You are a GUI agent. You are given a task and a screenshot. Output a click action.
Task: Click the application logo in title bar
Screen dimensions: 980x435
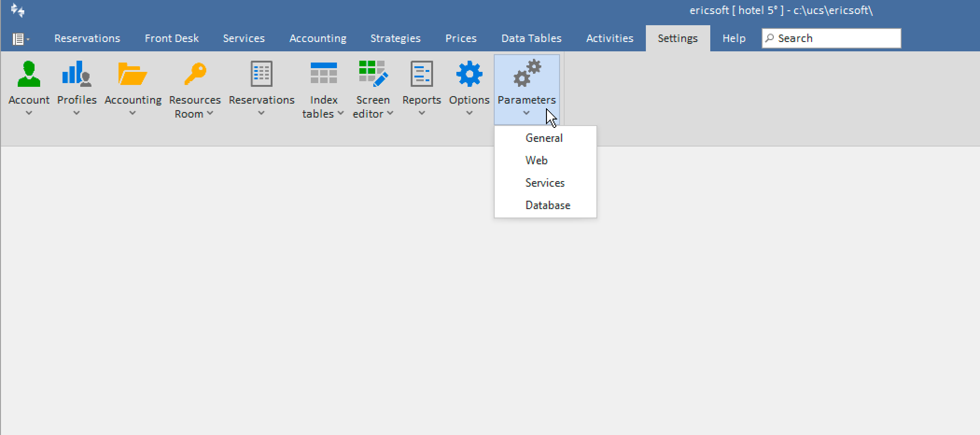18,10
